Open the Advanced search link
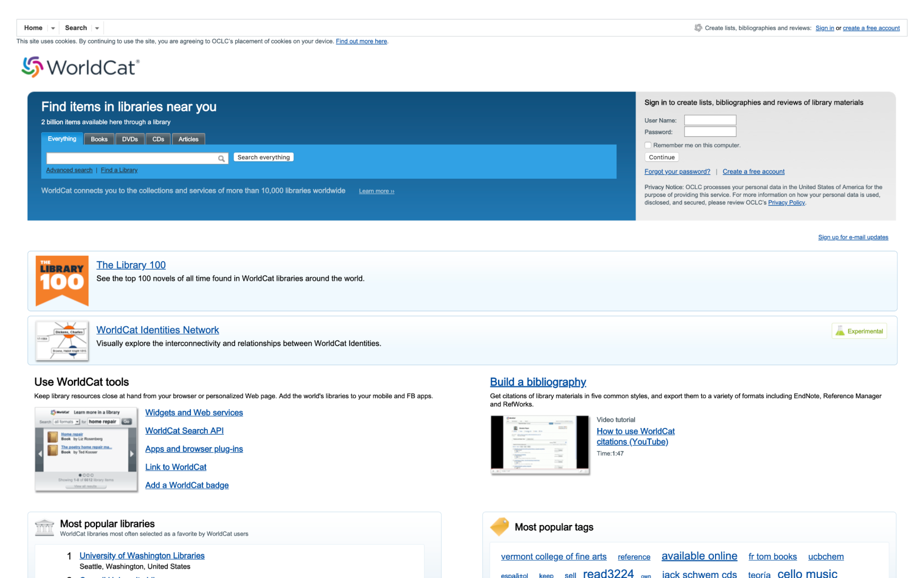Image resolution: width=924 pixels, height=578 pixels. pyautogui.click(x=69, y=170)
